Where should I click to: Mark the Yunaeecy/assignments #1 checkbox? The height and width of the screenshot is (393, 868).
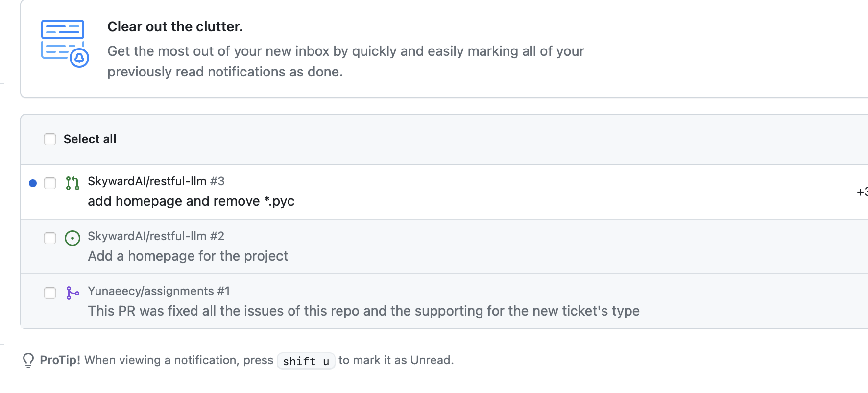coord(50,293)
